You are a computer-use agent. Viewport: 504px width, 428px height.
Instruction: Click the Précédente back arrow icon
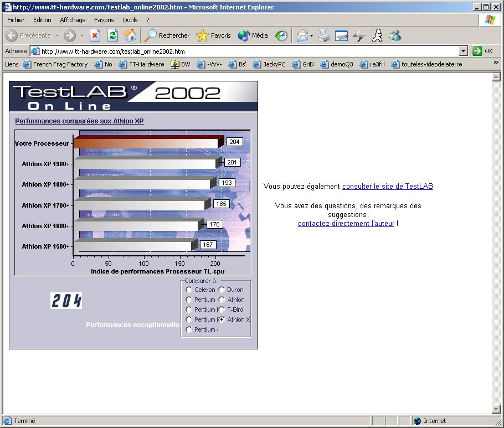pos(12,35)
